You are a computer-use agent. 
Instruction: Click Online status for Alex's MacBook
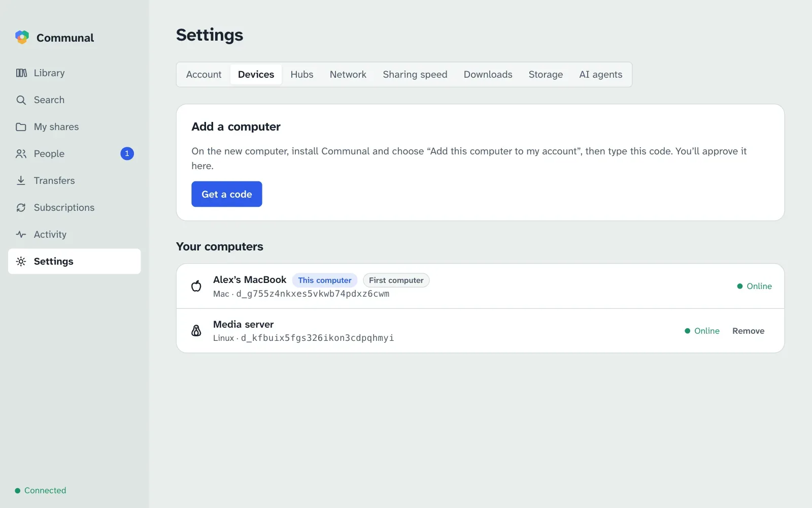754,286
